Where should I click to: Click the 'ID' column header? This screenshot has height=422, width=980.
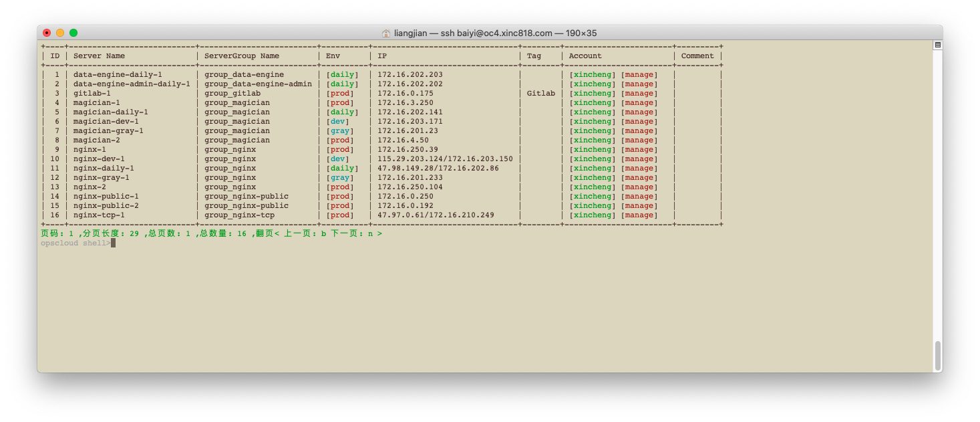[x=55, y=56]
